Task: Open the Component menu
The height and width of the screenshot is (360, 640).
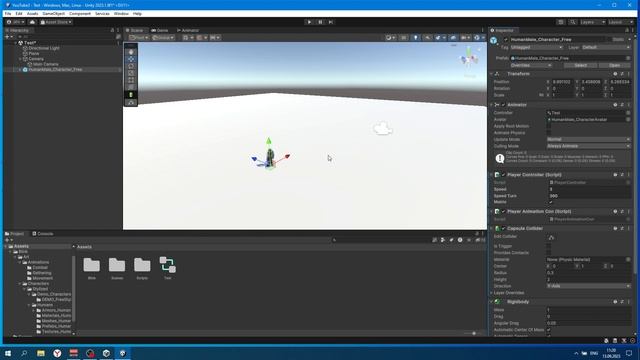Action: [80, 13]
